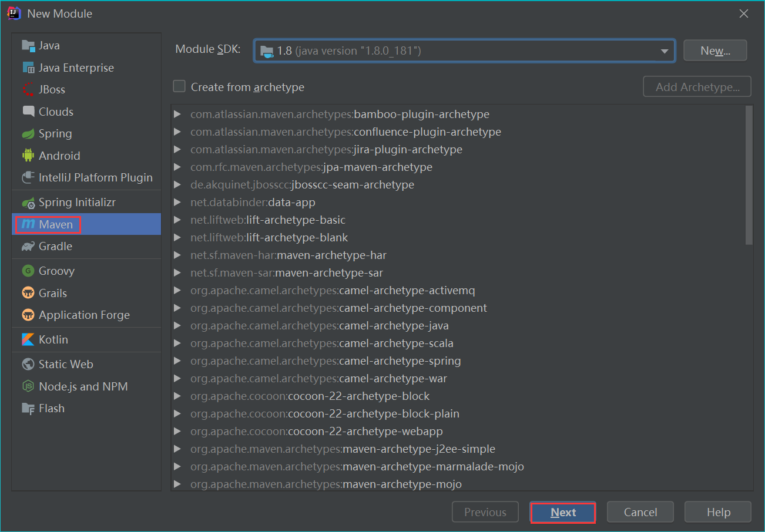Viewport: 765px width, 532px height.
Task: Click the archetype list vertical scrollbar
Action: pos(749,175)
